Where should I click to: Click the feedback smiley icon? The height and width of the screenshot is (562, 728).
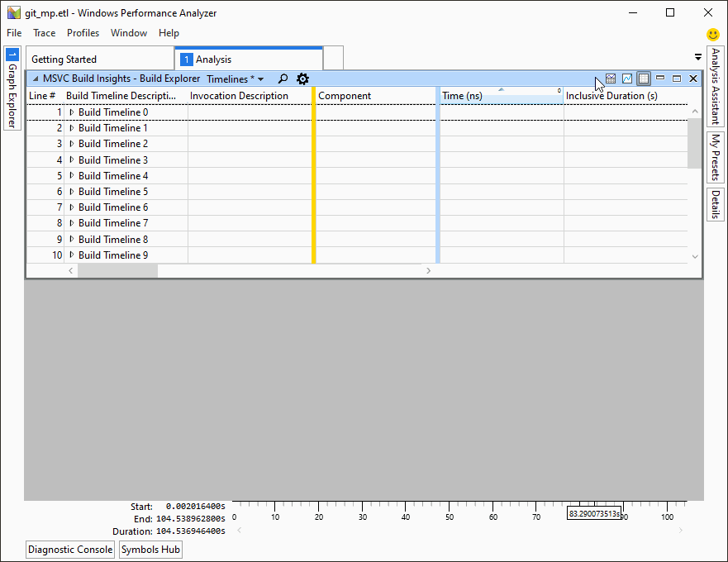point(712,34)
